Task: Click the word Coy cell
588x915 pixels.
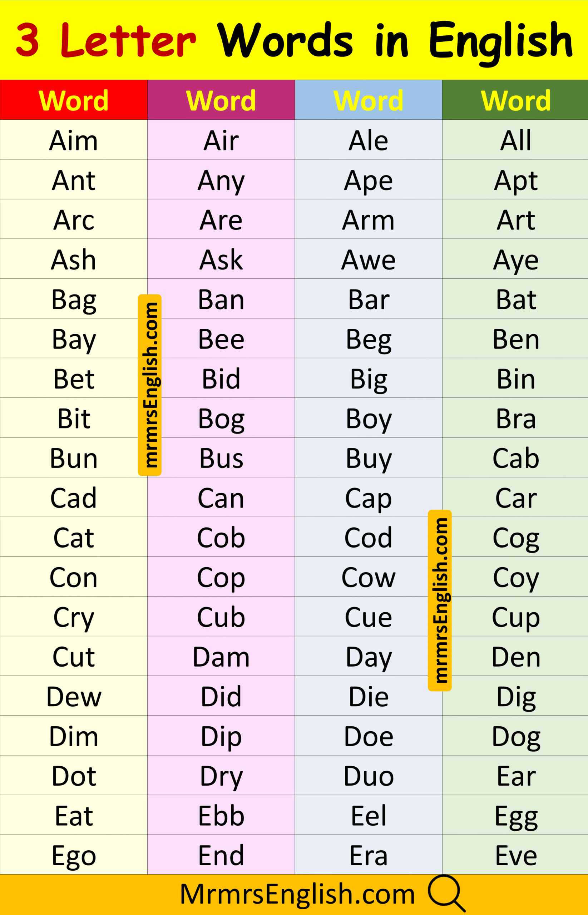Action: point(515,577)
